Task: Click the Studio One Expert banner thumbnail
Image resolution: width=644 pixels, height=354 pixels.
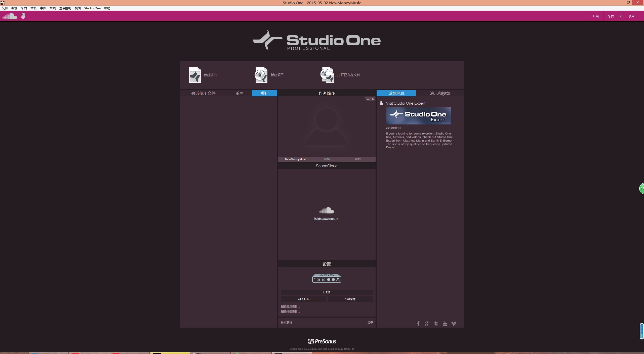Action: (x=419, y=116)
